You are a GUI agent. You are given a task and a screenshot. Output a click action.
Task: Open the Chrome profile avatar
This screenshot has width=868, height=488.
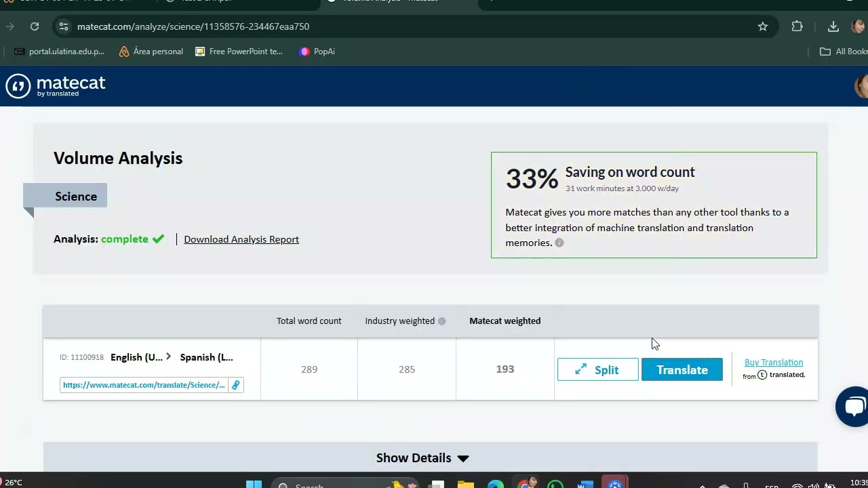point(859,26)
